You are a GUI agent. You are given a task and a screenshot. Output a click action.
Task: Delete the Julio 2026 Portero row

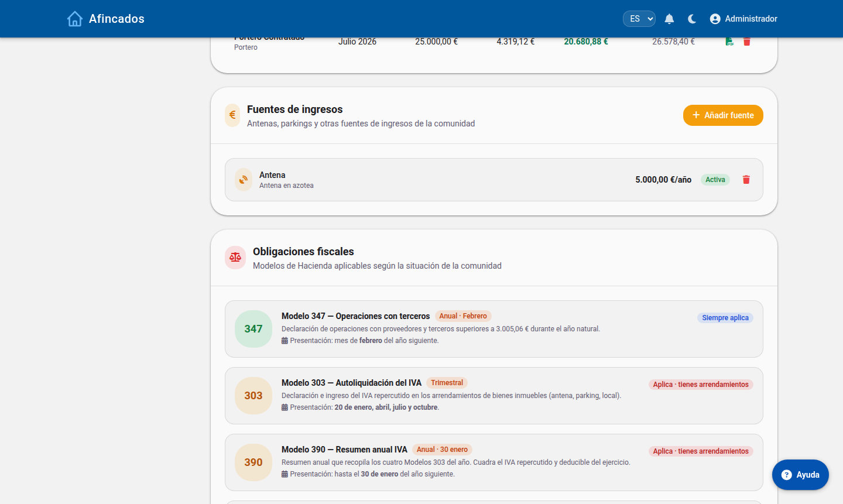coord(747,42)
